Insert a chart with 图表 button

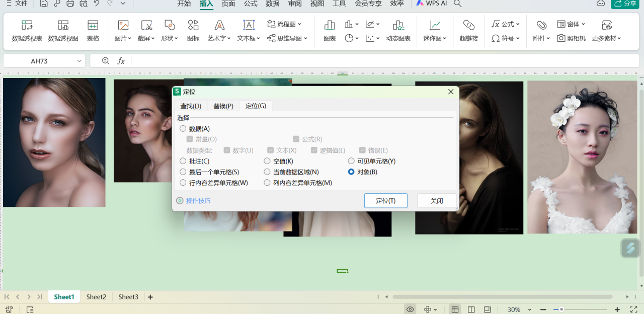(330, 31)
